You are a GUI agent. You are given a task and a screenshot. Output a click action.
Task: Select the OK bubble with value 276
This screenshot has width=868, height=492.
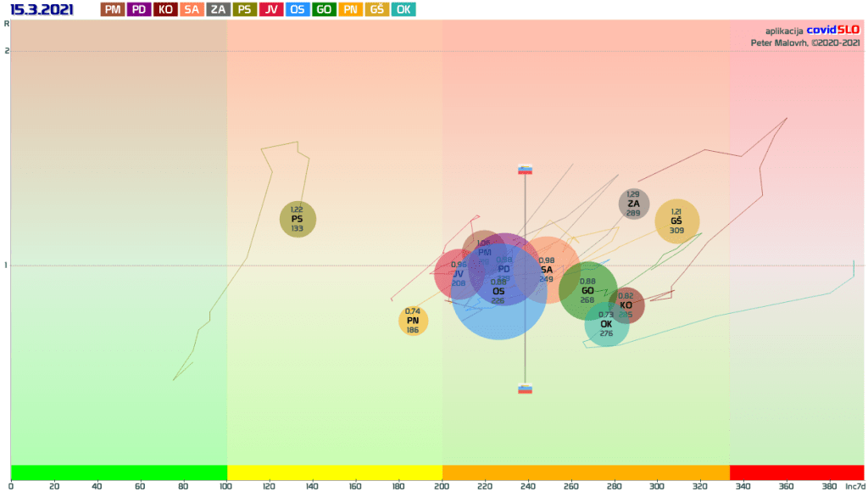point(606,326)
